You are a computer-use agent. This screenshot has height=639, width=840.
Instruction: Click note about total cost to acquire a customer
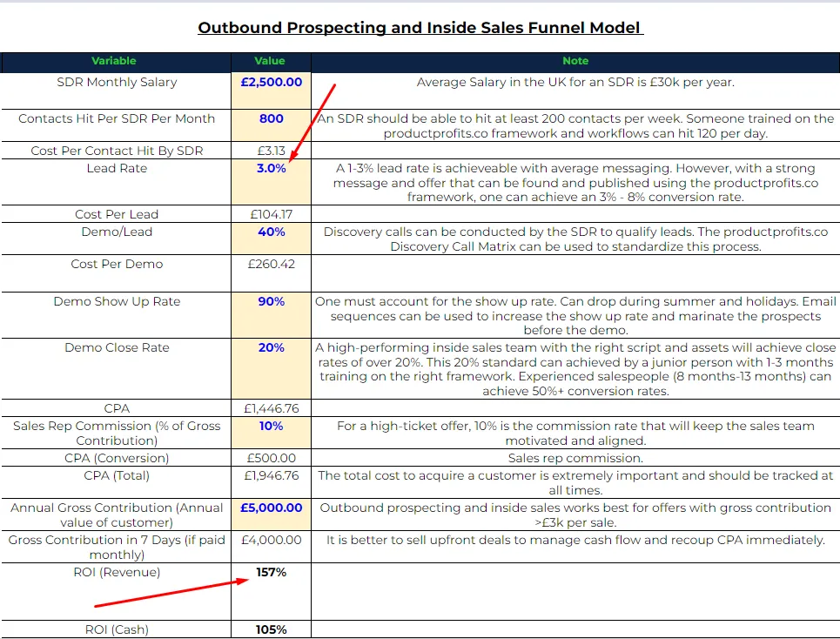tap(575, 482)
